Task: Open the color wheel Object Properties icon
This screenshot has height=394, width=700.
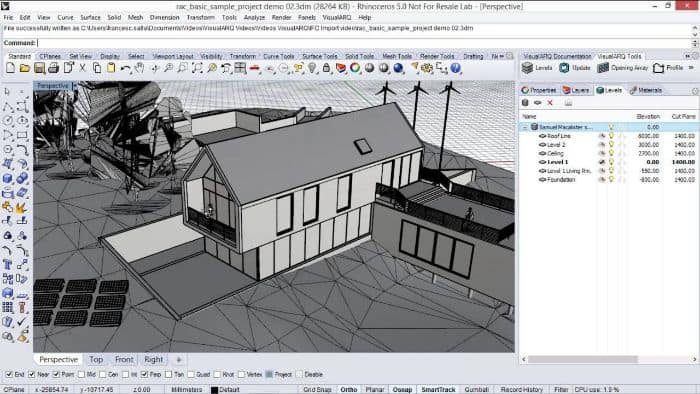Action: (355, 68)
